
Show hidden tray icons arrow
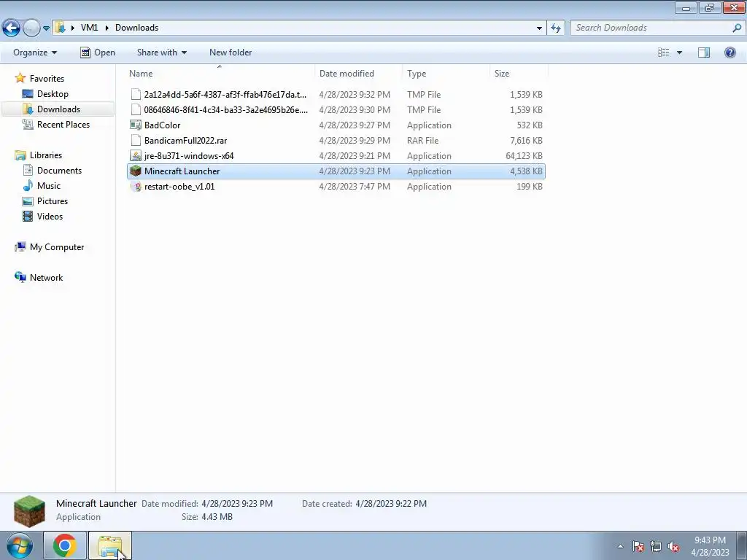click(620, 546)
